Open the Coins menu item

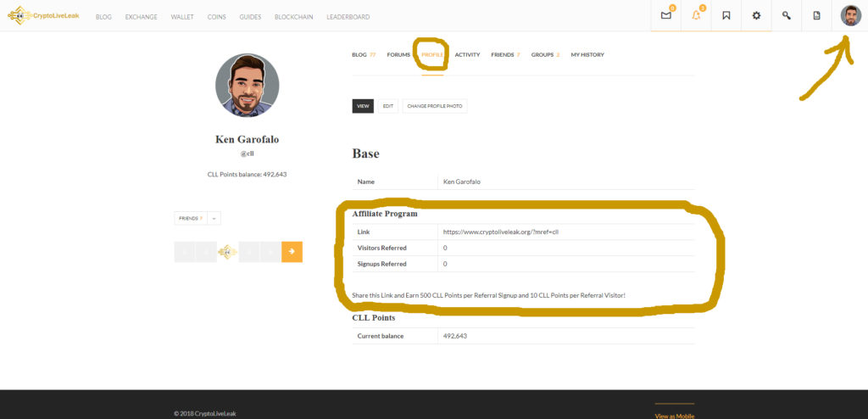pyautogui.click(x=216, y=17)
